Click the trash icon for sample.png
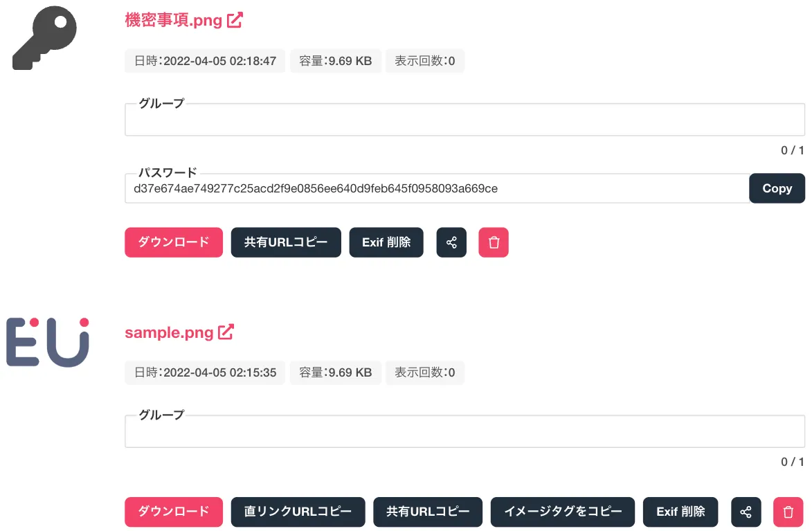Viewport: 812px width, 531px height. pyautogui.click(x=788, y=512)
